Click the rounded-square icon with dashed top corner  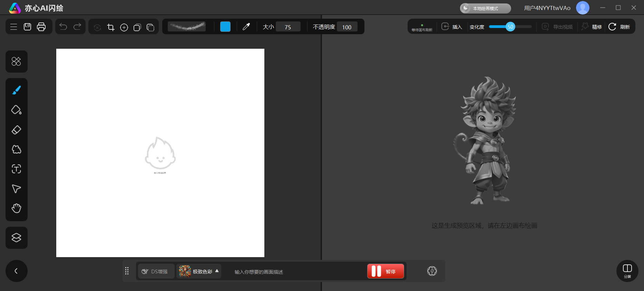point(137,27)
